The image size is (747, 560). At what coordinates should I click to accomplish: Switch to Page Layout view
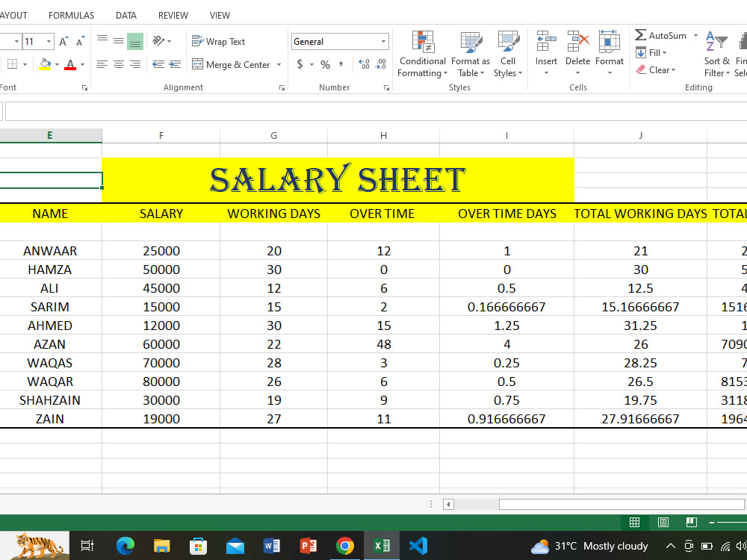point(663,523)
